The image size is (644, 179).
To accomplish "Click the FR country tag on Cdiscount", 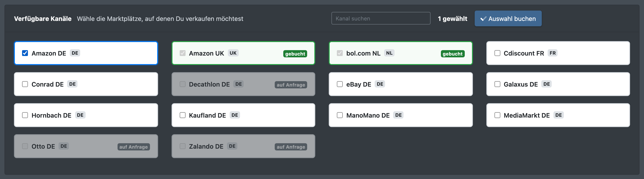I will point(553,53).
